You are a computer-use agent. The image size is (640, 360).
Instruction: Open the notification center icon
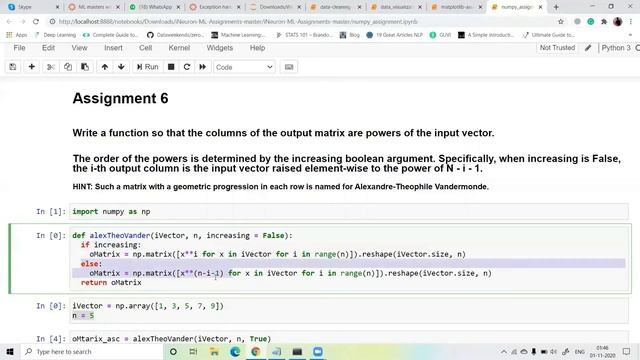coord(627,351)
